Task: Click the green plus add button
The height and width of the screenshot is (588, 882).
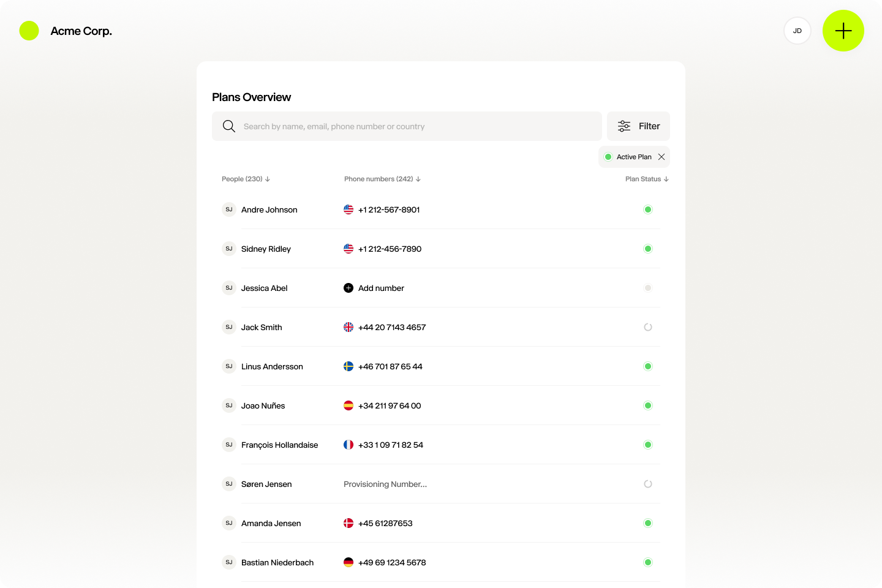Action: pyautogui.click(x=843, y=31)
